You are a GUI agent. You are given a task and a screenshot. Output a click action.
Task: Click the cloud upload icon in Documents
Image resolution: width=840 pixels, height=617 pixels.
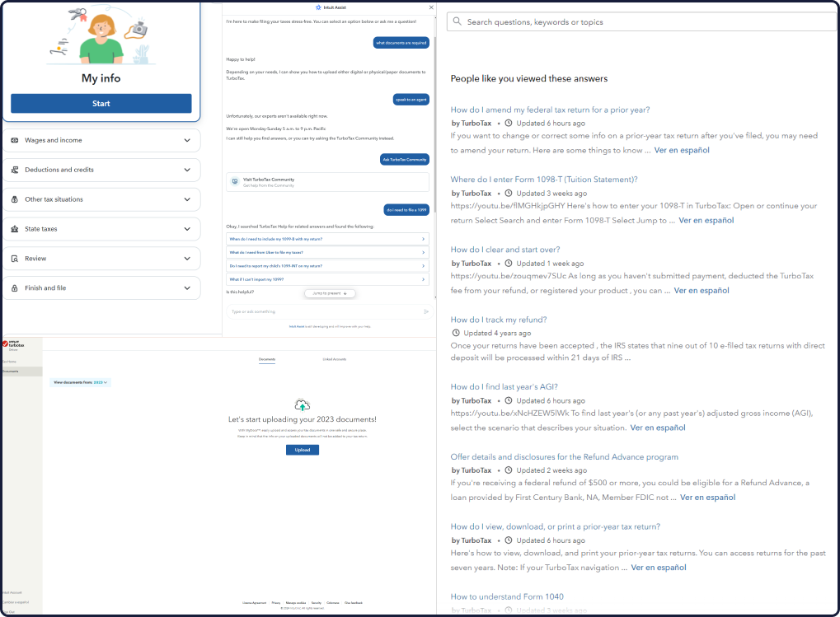(x=303, y=405)
